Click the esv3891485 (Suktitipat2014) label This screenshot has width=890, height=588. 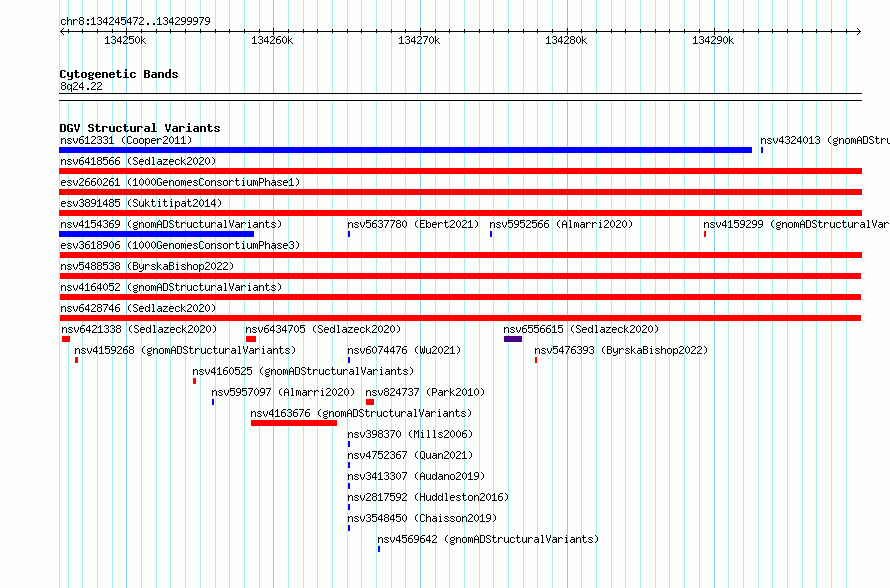(x=141, y=203)
